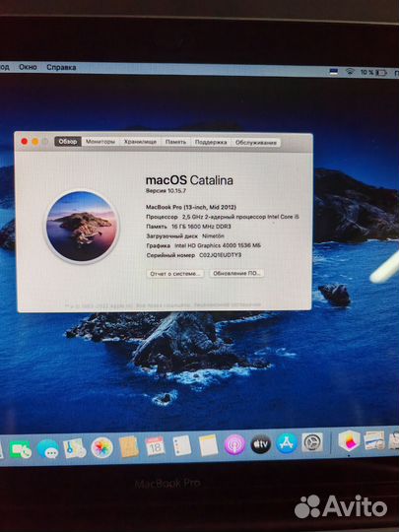Close the About This Mac window
This screenshot has width=399, height=532.
[24, 142]
